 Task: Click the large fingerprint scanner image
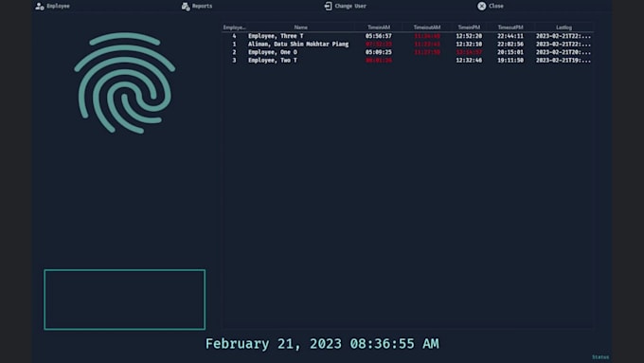(x=124, y=82)
